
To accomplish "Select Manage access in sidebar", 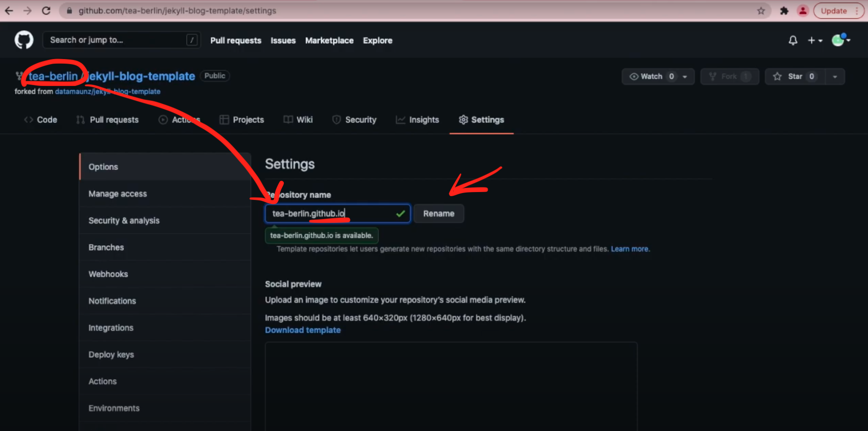I will click(165, 194).
